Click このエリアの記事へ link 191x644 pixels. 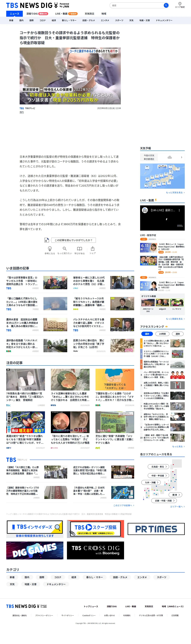click(124, 505)
